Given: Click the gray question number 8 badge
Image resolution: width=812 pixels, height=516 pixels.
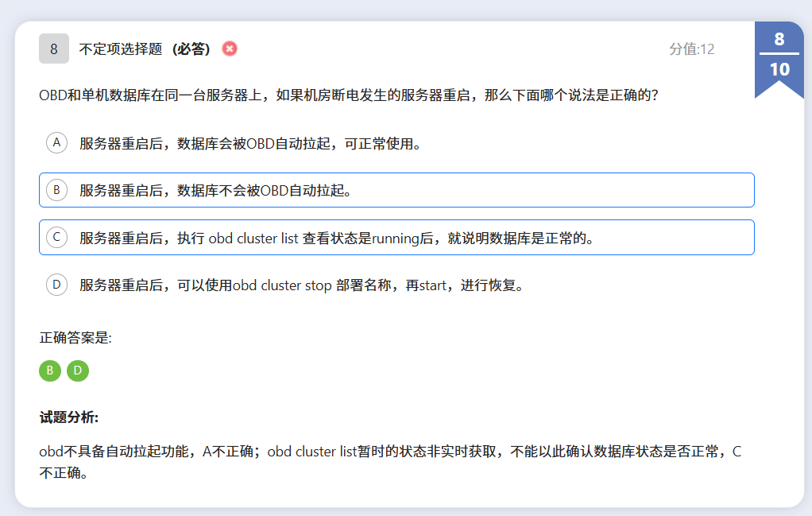Looking at the screenshot, I should (54, 48).
